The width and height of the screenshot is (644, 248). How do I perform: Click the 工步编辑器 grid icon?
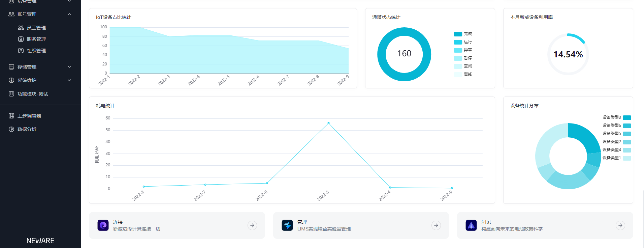[11, 116]
